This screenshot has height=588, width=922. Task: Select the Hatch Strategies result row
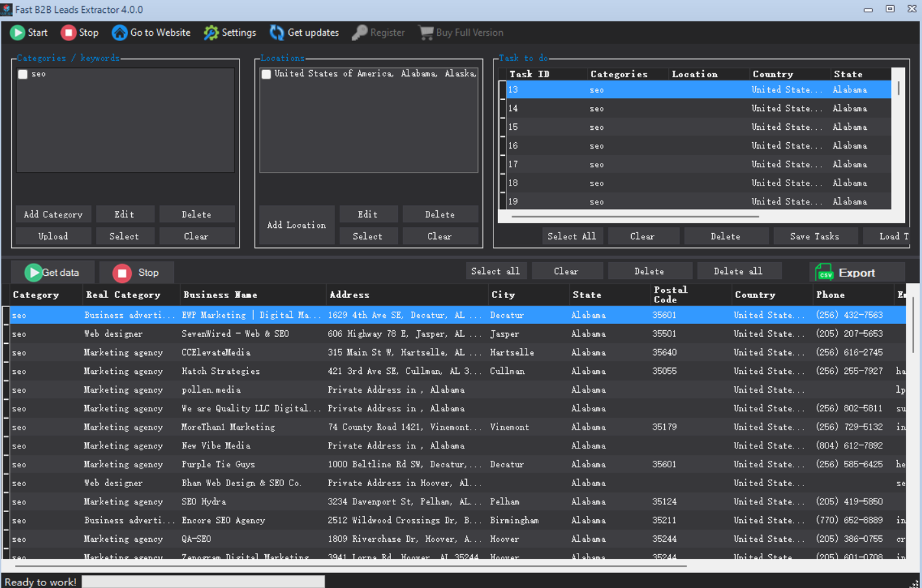(x=221, y=371)
